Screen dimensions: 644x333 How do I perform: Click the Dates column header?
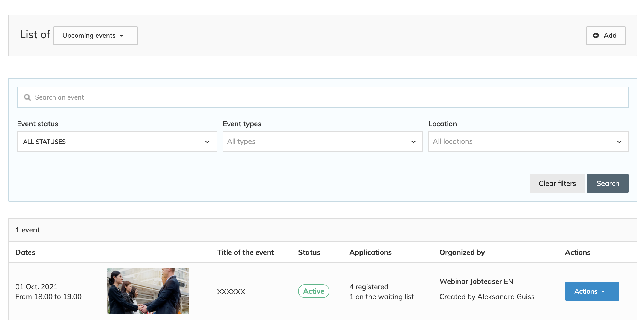coord(25,252)
